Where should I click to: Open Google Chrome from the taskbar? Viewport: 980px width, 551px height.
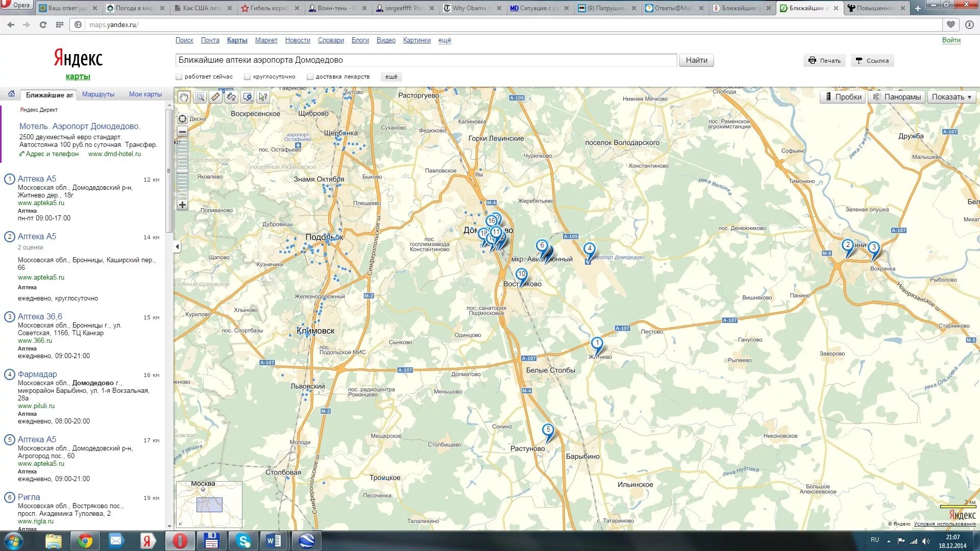[85, 541]
